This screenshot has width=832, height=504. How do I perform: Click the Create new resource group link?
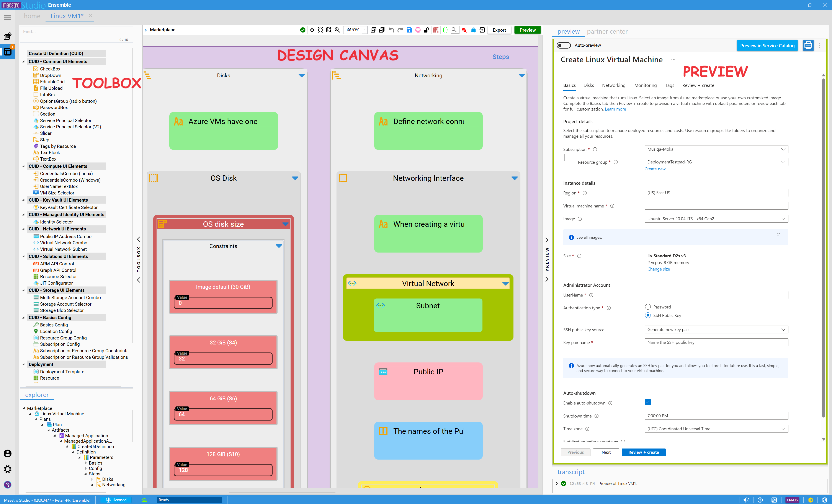(x=655, y=169)
